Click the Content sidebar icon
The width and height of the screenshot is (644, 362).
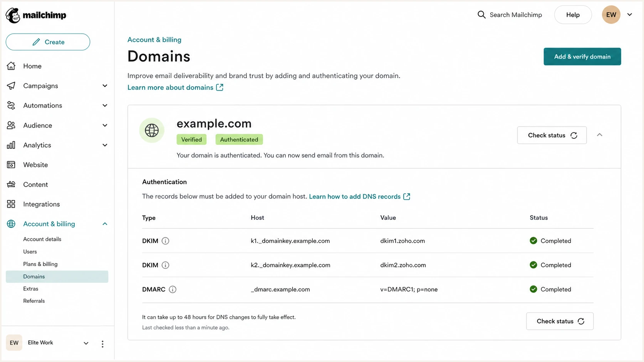coord(11,184)
